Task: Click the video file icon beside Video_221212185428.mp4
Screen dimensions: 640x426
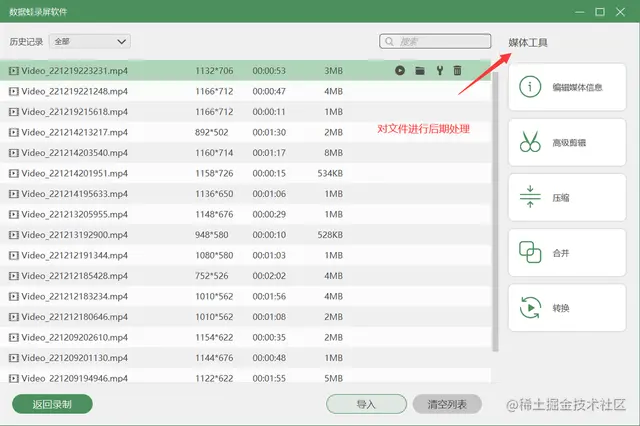Action: [x=14, y=276]
